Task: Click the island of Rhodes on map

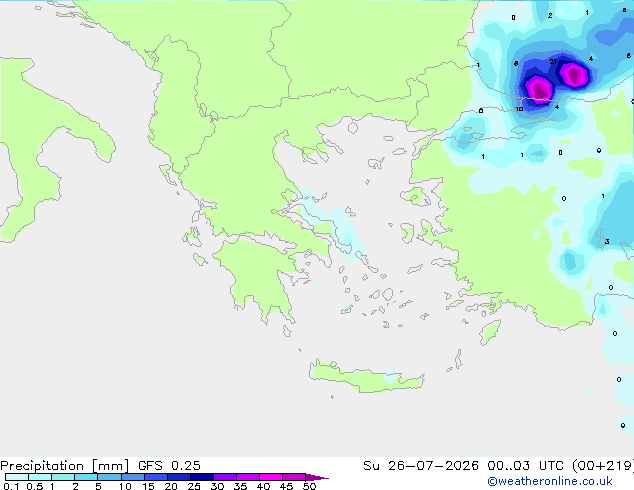Action: 490,332
